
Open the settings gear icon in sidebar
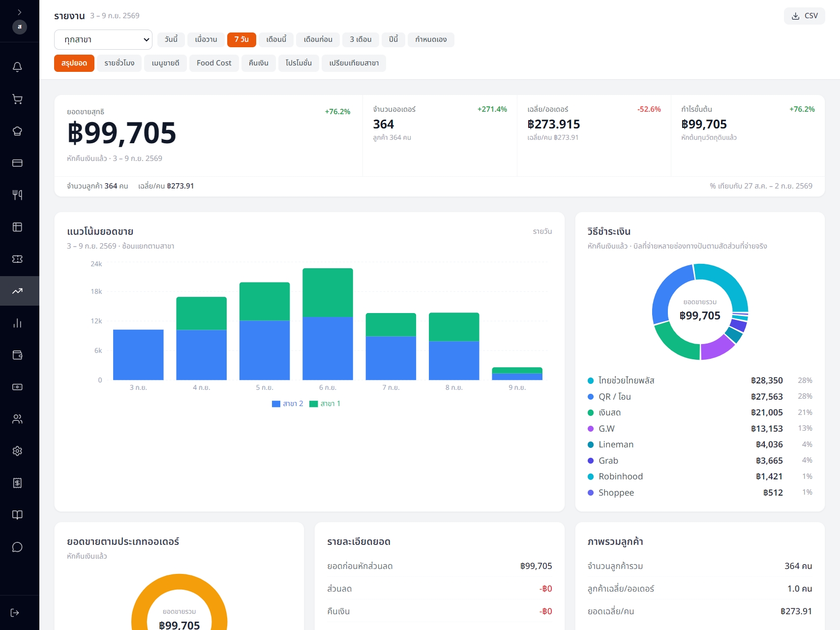[17, 451]
